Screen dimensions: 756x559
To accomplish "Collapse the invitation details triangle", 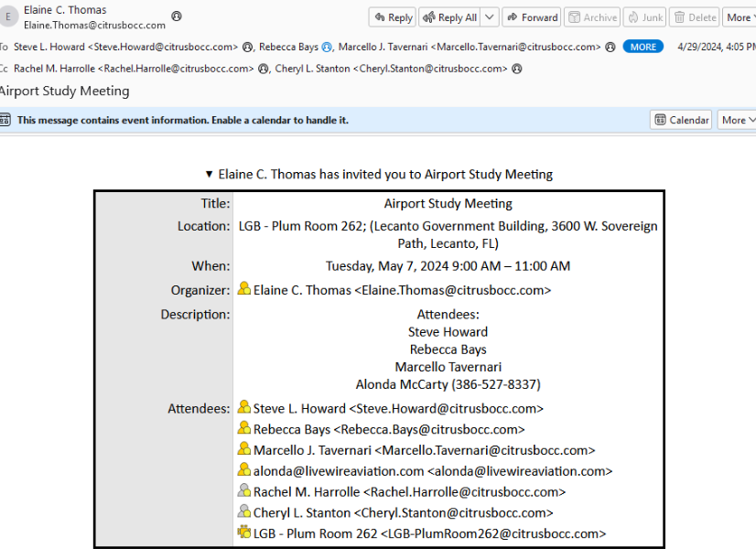I will 209,174.
